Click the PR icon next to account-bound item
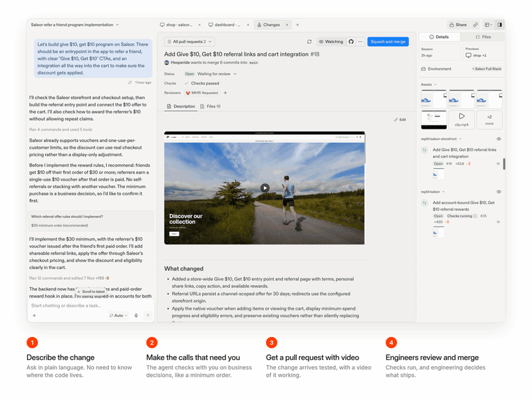The image size is (532, 400). [x=424, y=203]
